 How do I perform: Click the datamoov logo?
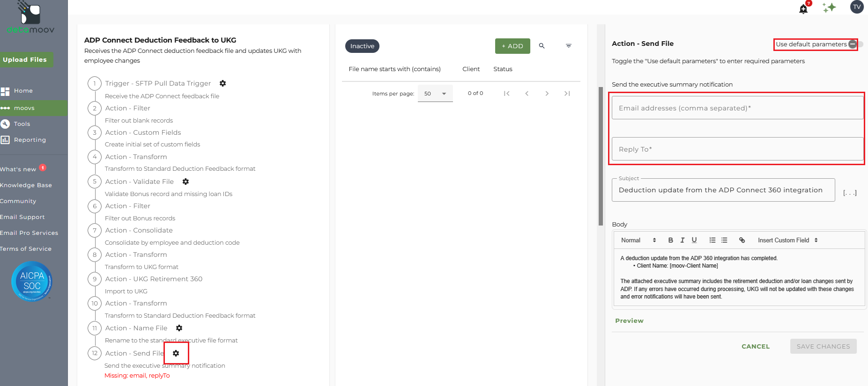[x=31, y=18]
